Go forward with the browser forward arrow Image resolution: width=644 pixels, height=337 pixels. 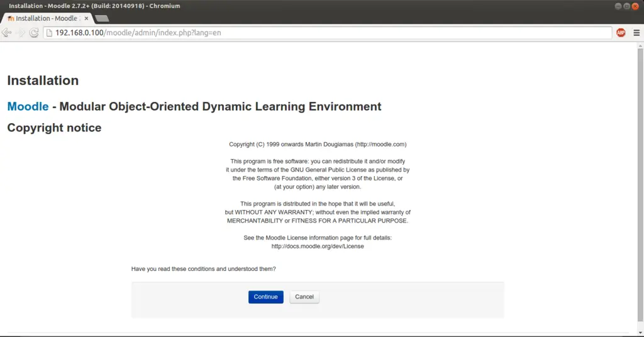pyautogui.click(x=21, y=33)
